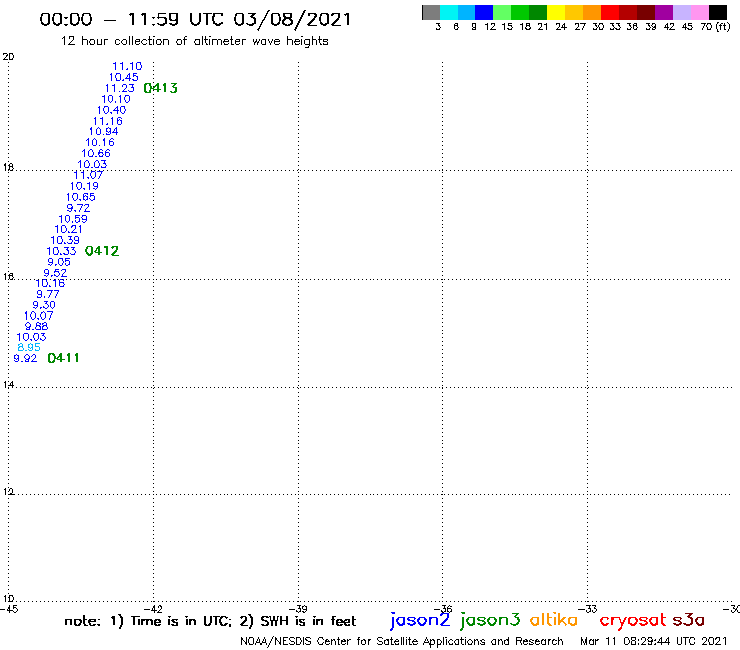Select the purple swatch in the color scale
The height and width of the screenshot is (650, 740).
tap(664, 12)
